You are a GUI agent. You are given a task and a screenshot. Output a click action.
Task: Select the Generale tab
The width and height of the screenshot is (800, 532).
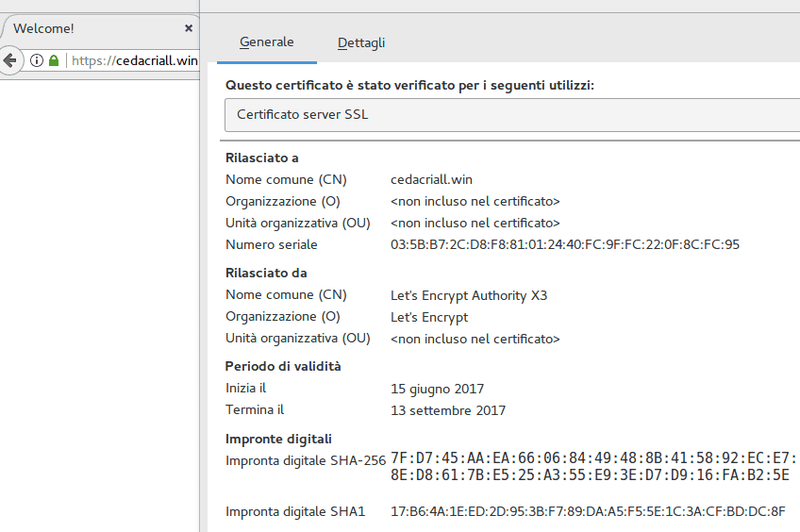pyautogui.click(x=267, y=42)
